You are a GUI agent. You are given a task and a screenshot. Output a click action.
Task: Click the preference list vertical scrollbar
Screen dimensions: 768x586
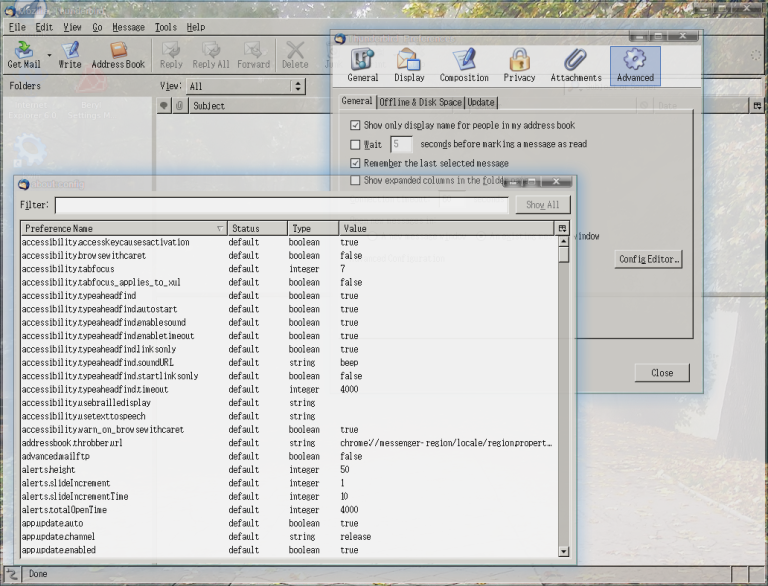point(563,400)
